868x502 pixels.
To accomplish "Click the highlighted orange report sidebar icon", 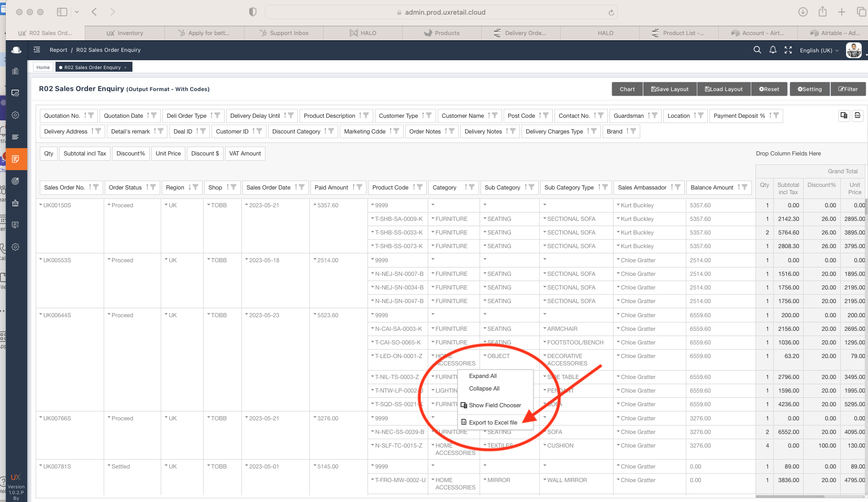I will 16,159.
